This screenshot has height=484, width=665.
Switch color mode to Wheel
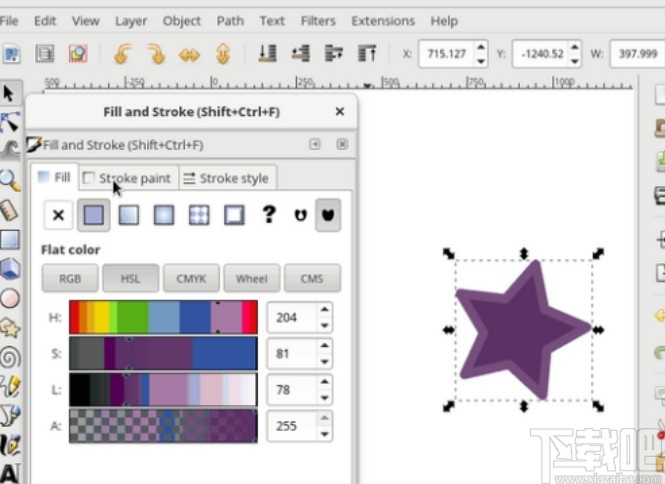(252, 279)
